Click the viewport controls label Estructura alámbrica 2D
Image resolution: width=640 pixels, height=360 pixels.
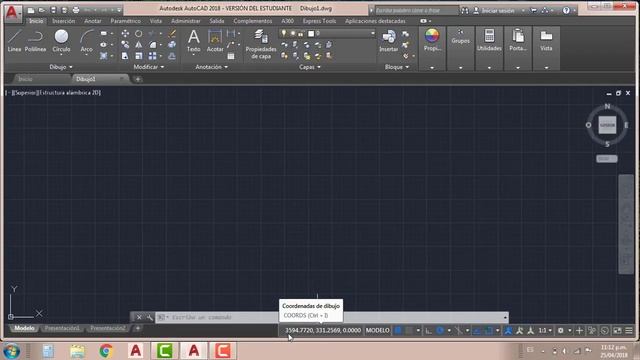click(69, 93)
